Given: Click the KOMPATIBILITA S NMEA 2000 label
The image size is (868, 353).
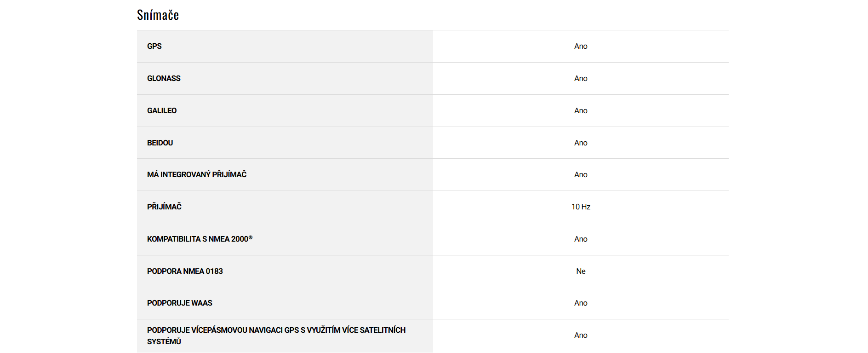Looking at the screenshot, I should point(200,239).
